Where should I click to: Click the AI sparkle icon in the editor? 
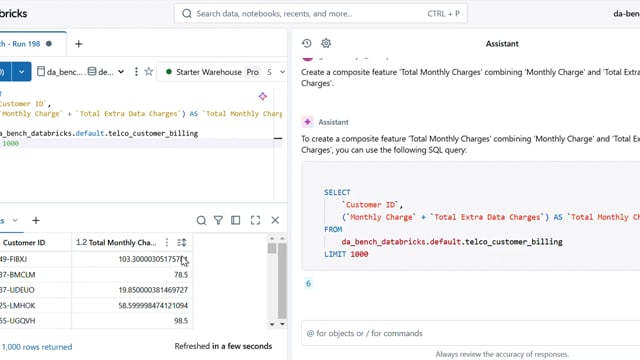click(x=262, y=96)
